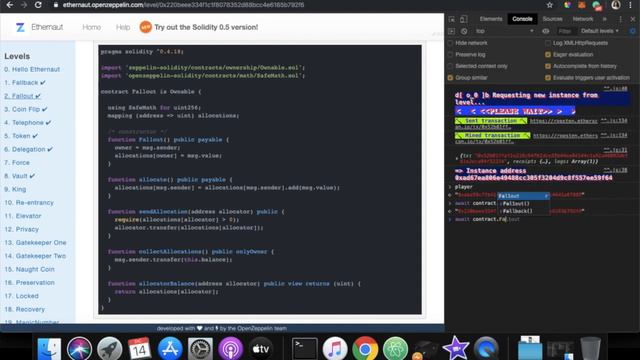Open the DevTools three-dot customize menu
The width and height of the screenshot is (640, 360).
[x=621, y=19]
